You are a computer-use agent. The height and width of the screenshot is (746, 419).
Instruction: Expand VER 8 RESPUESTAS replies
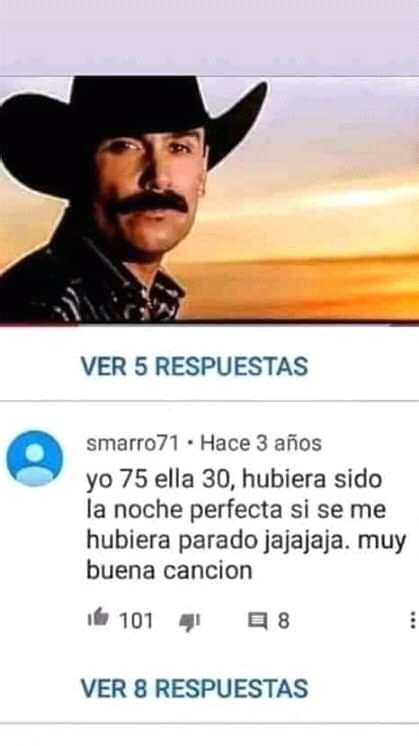coord(195,688)
